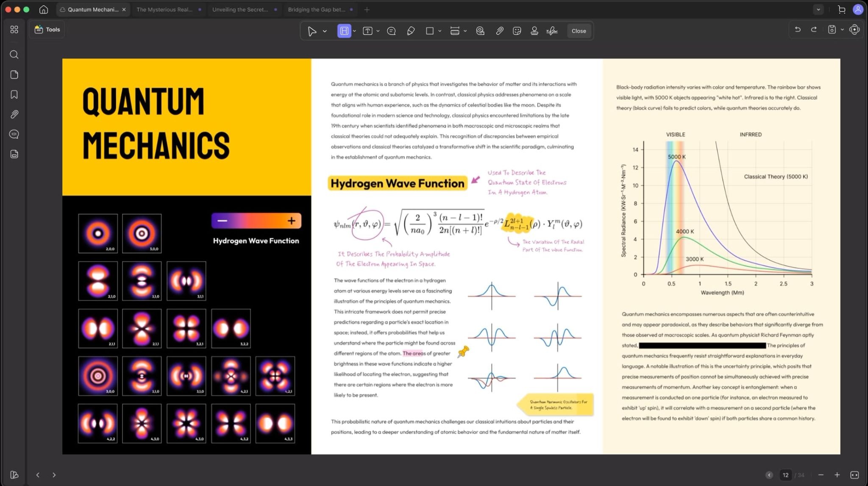Expand the shape tool dropdown arrow

click(x=440, y=31)
